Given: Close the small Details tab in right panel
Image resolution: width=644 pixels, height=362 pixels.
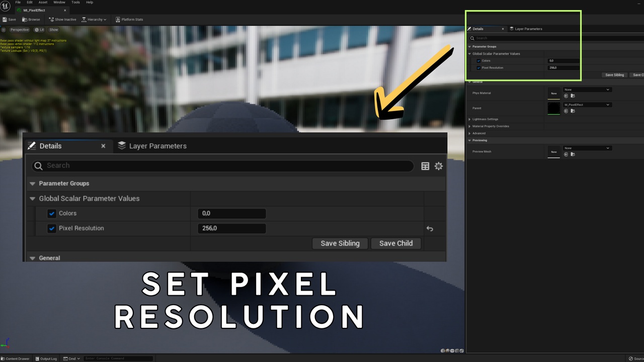Looking at the screenshot, I should (503, 29).
